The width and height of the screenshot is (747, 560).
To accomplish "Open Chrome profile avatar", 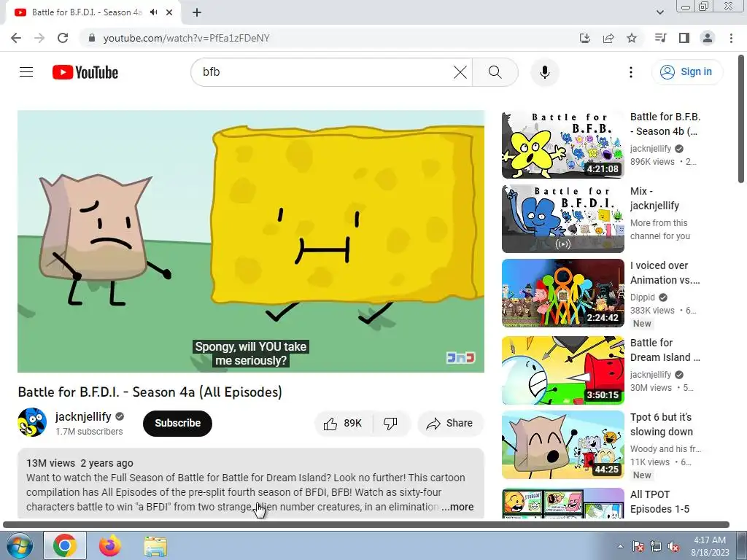I will 708,38.
